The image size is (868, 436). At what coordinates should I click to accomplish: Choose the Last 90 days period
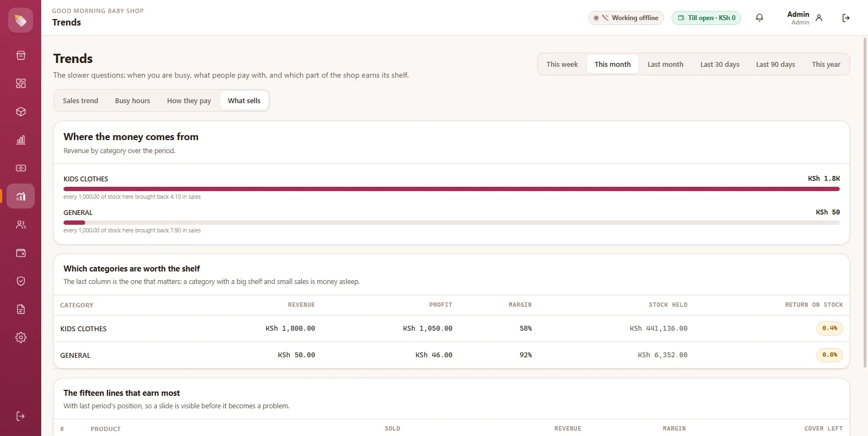[776, 64]
